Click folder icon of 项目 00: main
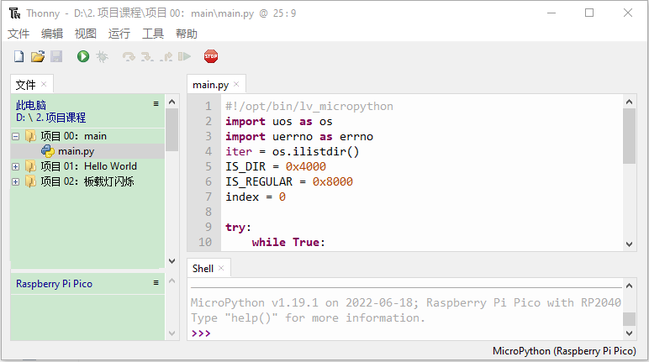650x363 pixels. [31, 136]
